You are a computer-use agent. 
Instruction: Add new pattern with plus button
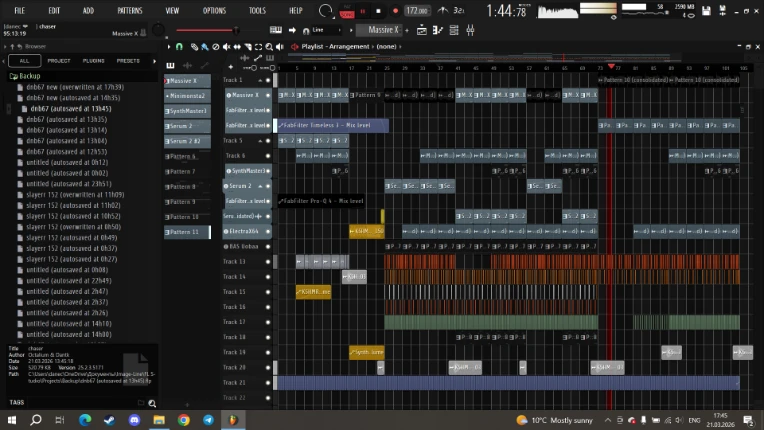(x=407, y=30)
